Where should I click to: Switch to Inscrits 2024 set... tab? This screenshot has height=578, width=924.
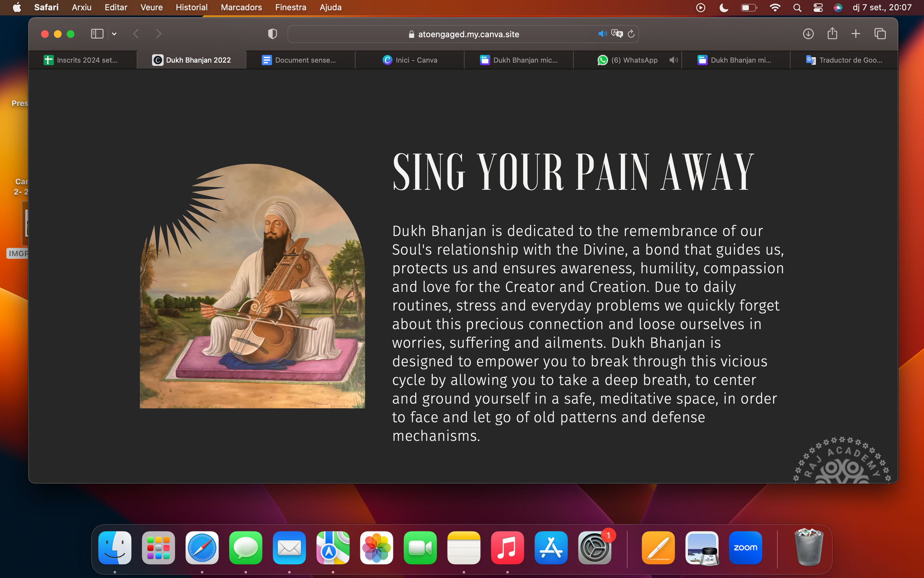tap(83, 60)
